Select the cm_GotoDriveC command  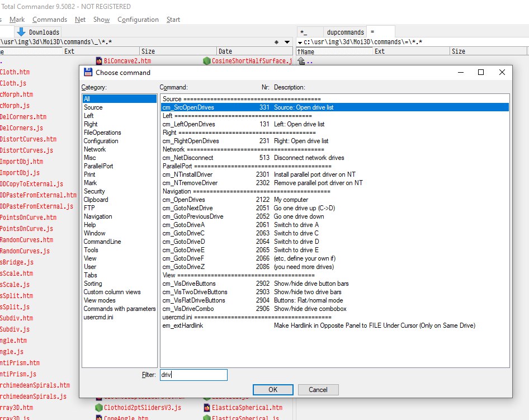[334, 233]
